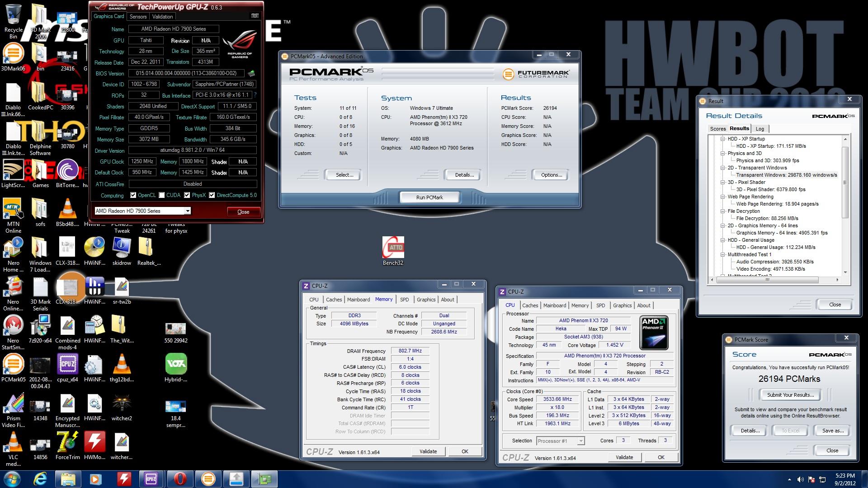The image size is (868, 488).
Task: Open the ATTO Bench32 desktop icon
Action: (393, 251)
